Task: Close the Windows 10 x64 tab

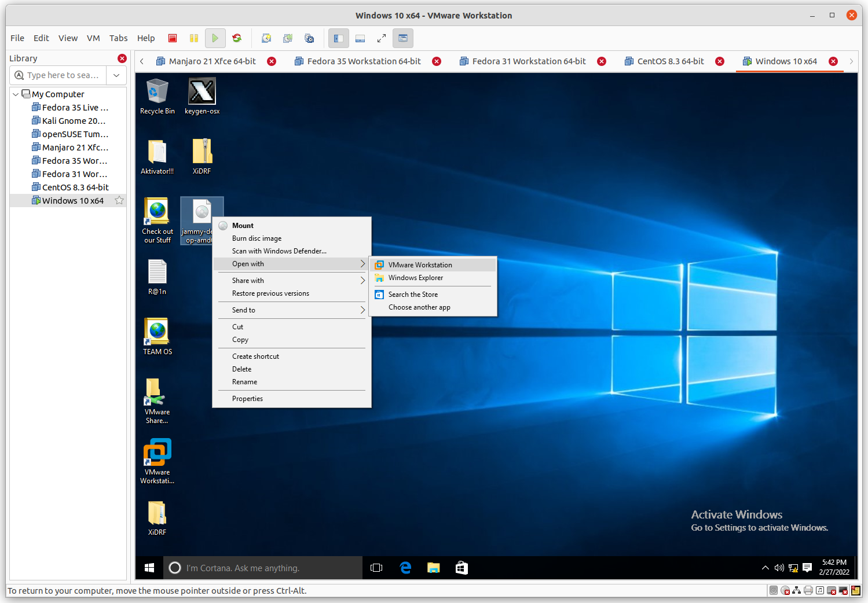Action: coord(833,61)
